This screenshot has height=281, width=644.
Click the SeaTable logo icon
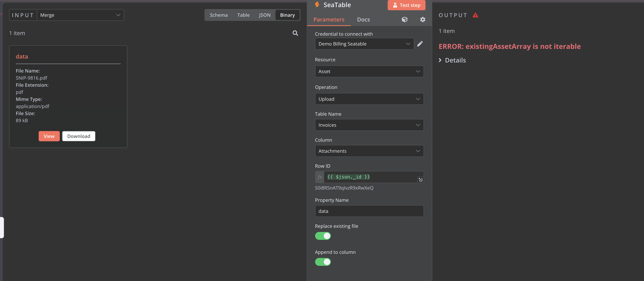(x=317, y=5)
